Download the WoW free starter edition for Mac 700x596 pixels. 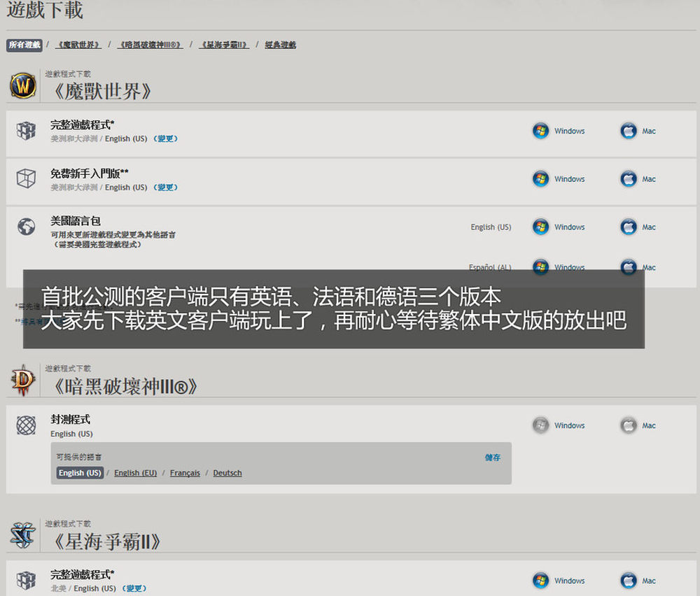[x=638, y=179]
